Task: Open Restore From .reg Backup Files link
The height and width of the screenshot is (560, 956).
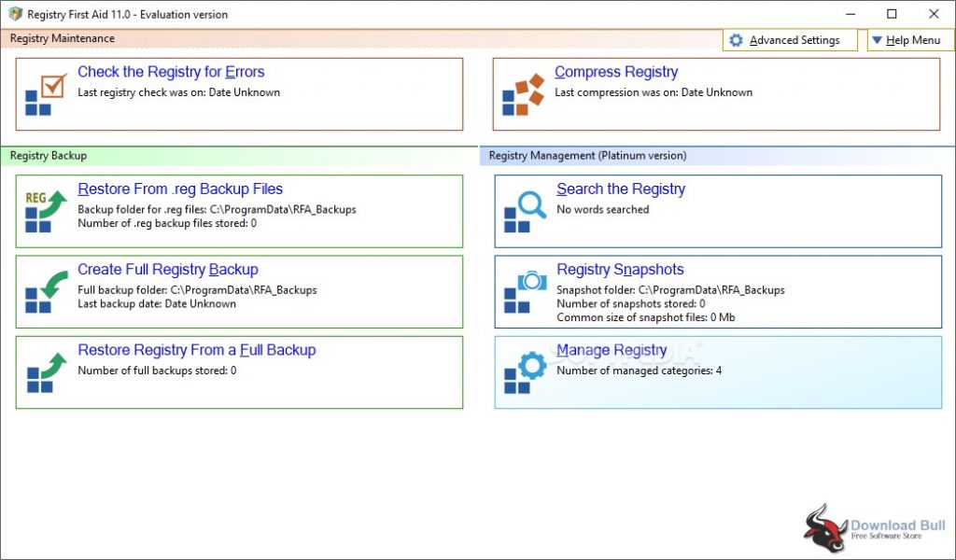Action: (180, 189)
